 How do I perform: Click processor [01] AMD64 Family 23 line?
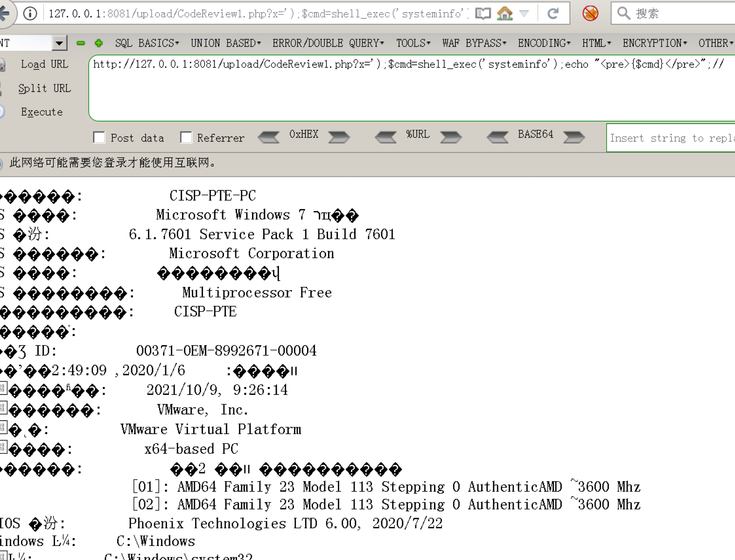[x=386, y=487]
